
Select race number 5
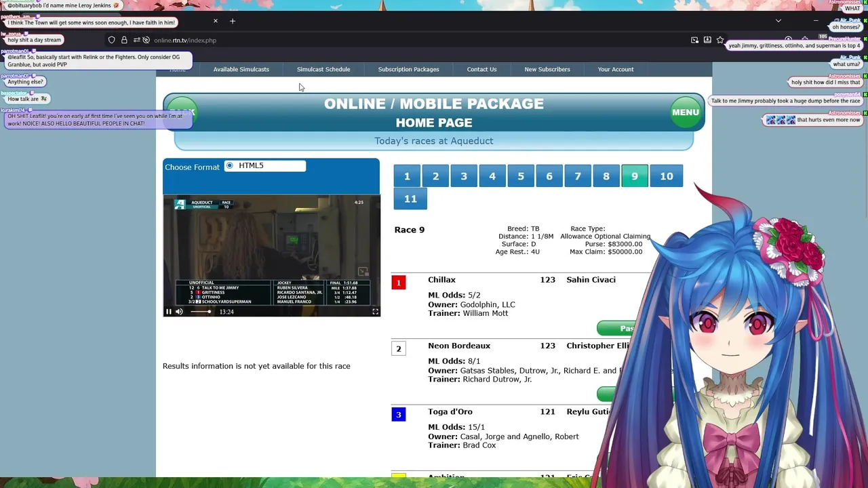point(521,176)
